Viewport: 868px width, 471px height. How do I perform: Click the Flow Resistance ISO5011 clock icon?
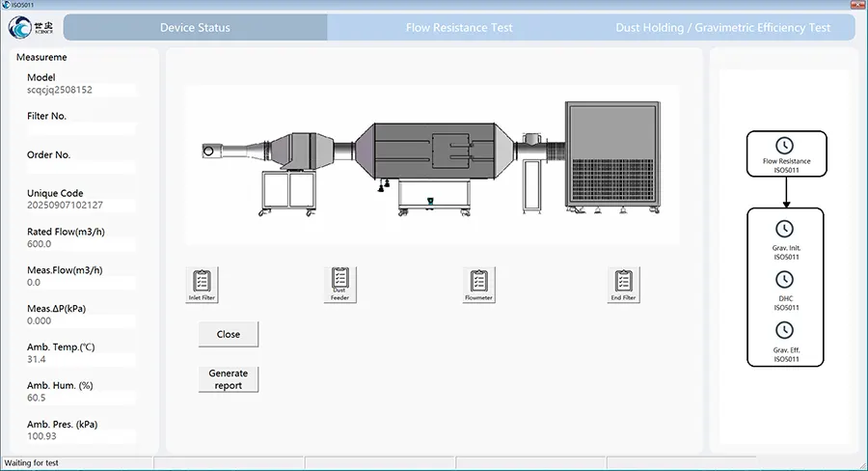pyautogui.click(x=785, y=146)
